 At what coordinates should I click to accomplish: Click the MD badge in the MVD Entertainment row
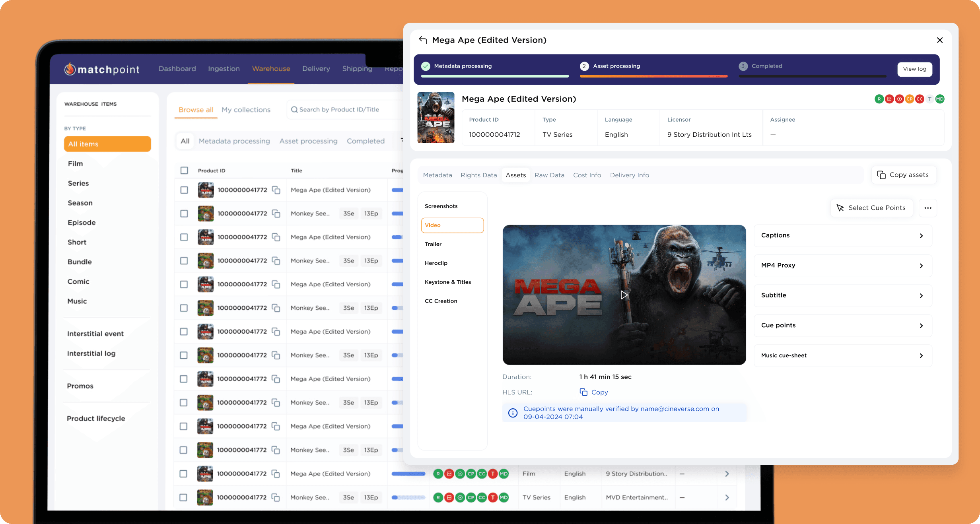point(504,497)
